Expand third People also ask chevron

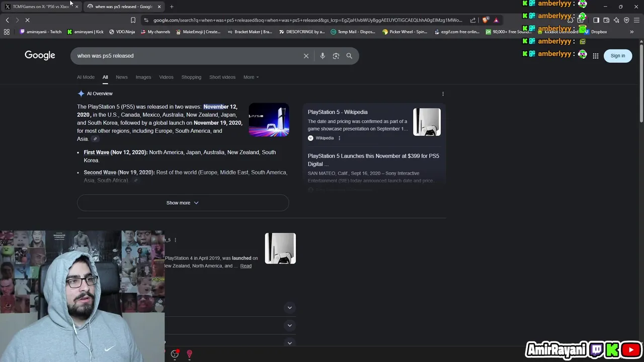point(289,343)
